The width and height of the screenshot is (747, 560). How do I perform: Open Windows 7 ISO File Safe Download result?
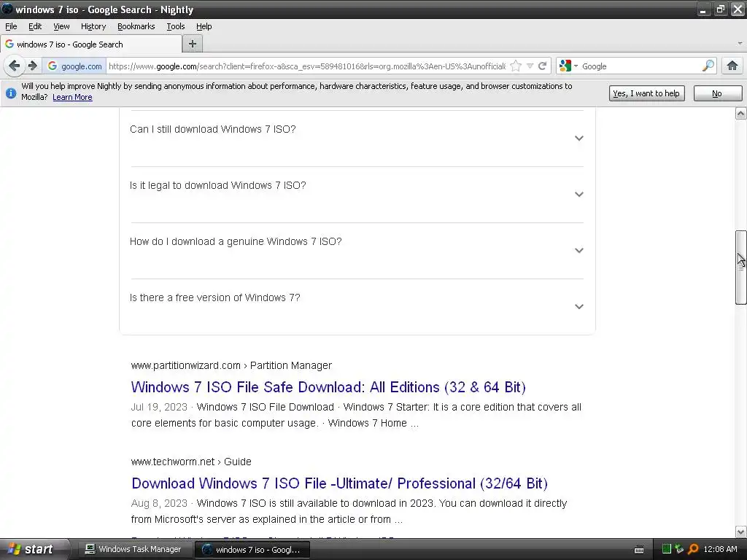[328, 387]
